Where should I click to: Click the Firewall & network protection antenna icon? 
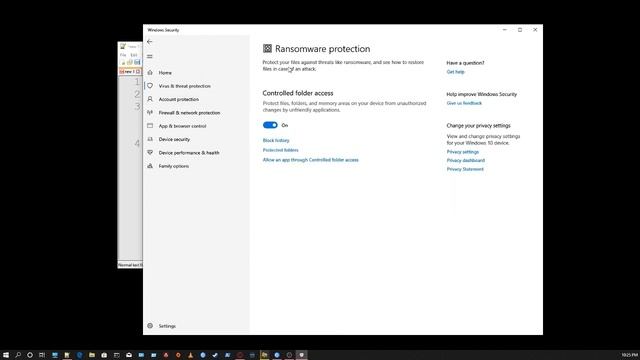[x=150, y=113]
